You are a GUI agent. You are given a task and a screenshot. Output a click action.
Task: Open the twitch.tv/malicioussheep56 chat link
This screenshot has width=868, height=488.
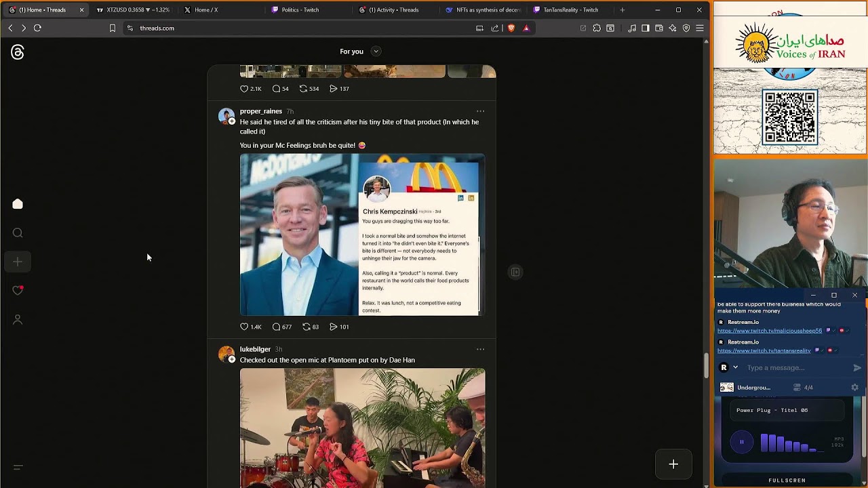click(x=770, y=331)
